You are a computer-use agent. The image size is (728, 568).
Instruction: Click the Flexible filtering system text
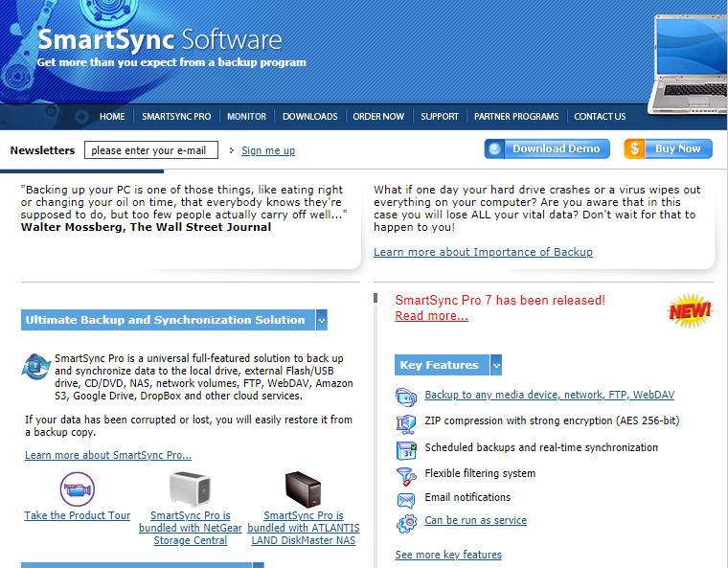coord(480,473)
